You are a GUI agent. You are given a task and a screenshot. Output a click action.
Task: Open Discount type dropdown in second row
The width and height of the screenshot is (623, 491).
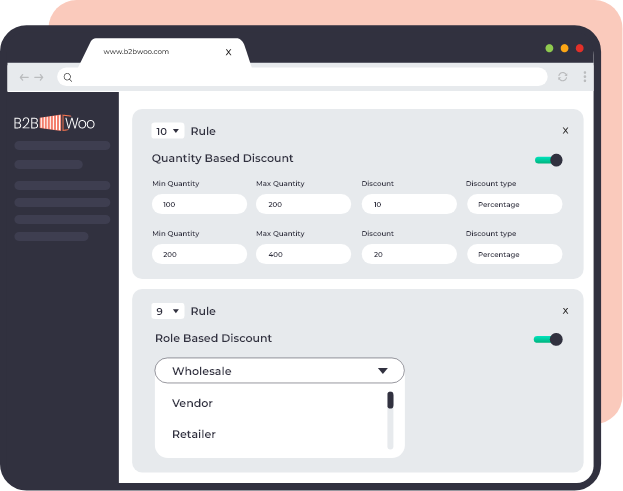click(515, 254)
